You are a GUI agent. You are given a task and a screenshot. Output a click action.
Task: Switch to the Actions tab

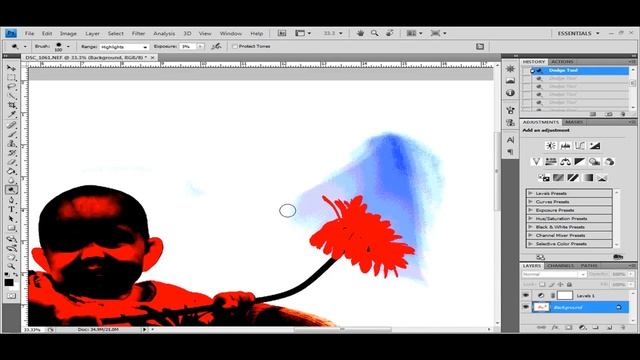tap(562, 62)
